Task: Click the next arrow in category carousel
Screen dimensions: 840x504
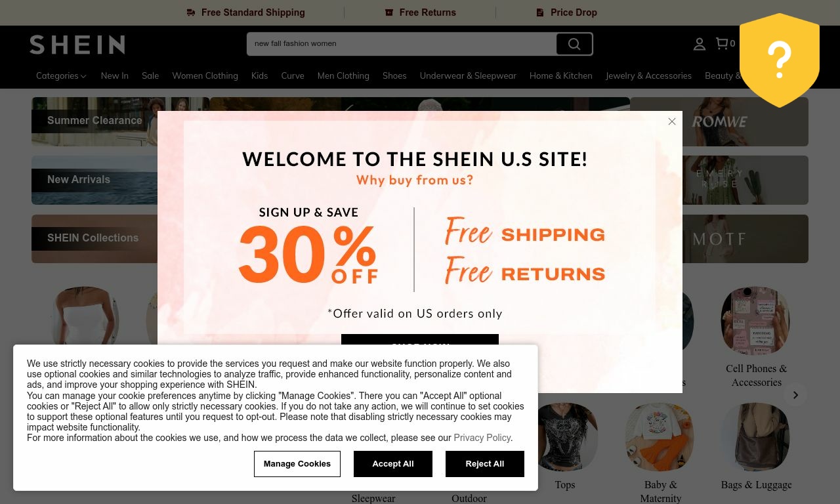Action: click(795, 395)
